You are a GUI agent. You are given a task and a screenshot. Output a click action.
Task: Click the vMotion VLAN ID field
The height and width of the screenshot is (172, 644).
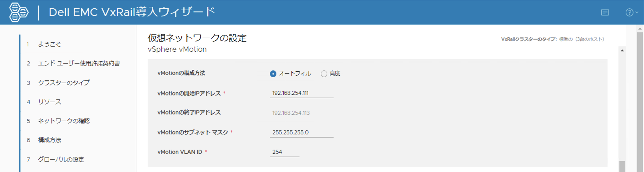[x=284, y=152]
